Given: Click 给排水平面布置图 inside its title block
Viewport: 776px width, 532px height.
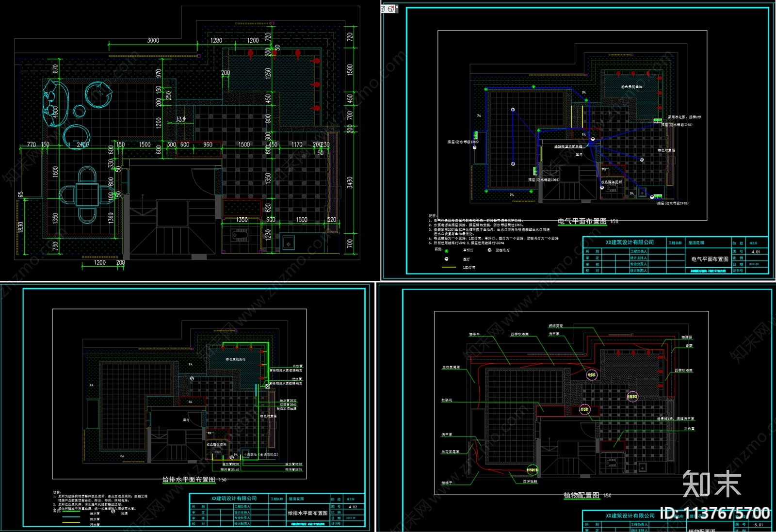Looking at the screenshot, I should click(308, 513).
